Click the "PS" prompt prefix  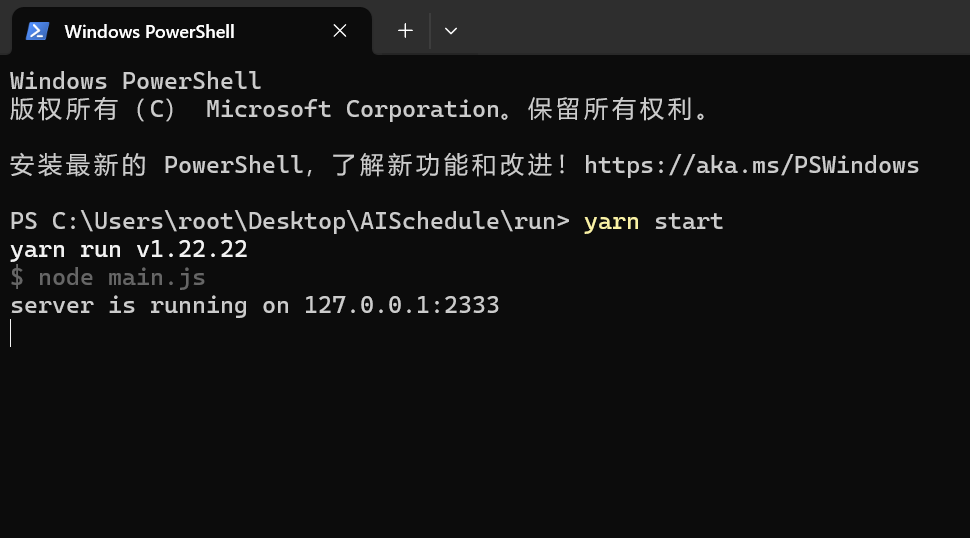24,221
